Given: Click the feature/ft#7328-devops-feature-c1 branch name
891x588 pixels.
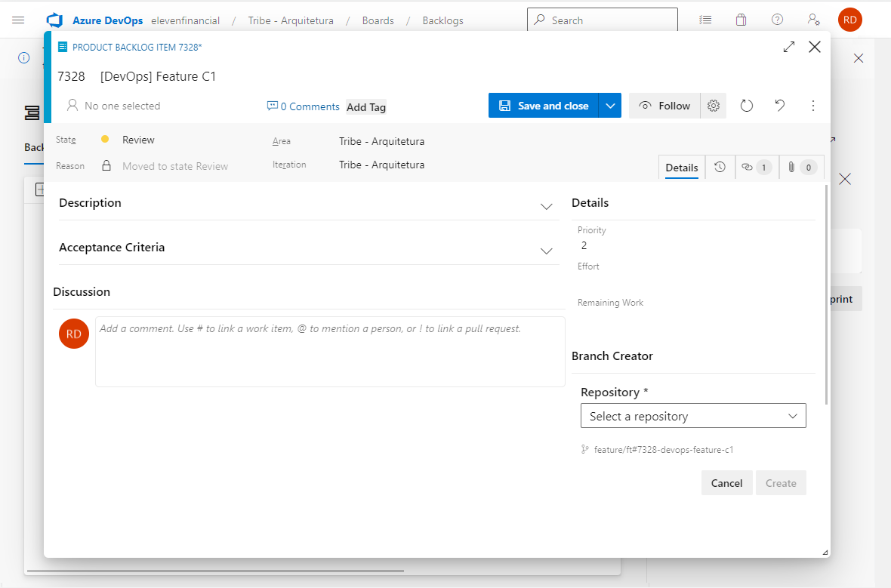Looking at the screenshot, I should point(664,449).
